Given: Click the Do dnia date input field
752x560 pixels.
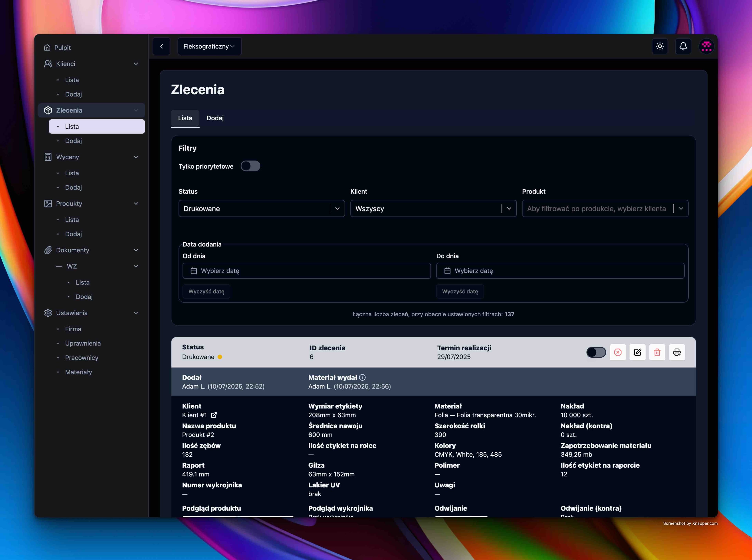Looking at the screenshot, I should click(x=560, y=271).
